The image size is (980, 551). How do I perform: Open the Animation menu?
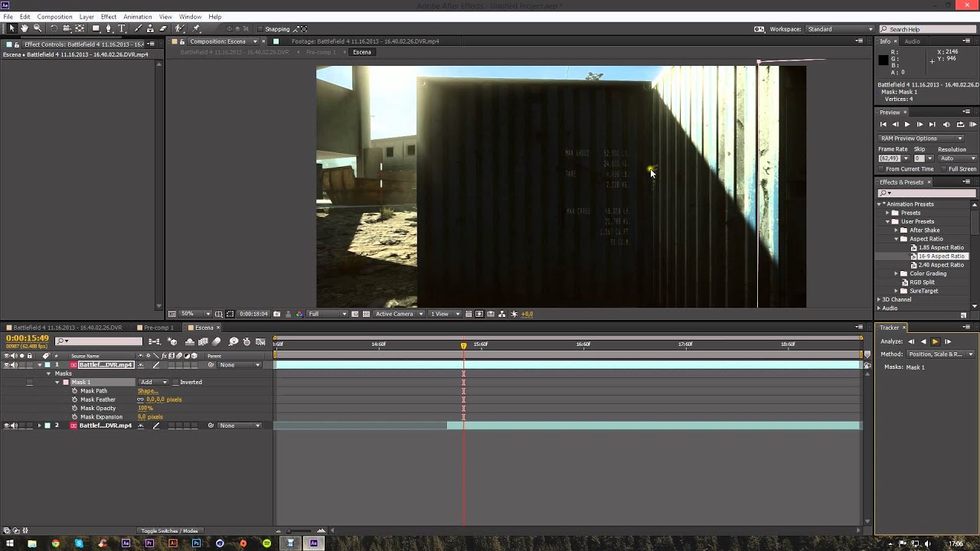138,17
